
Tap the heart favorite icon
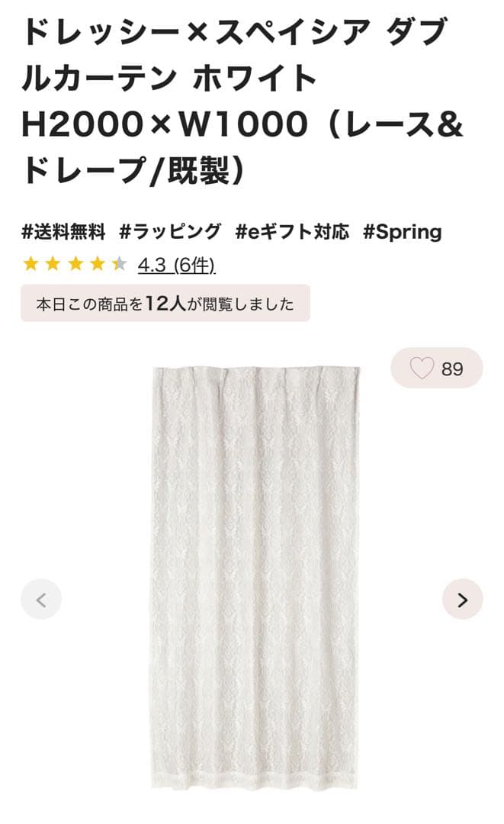(422, 368)
